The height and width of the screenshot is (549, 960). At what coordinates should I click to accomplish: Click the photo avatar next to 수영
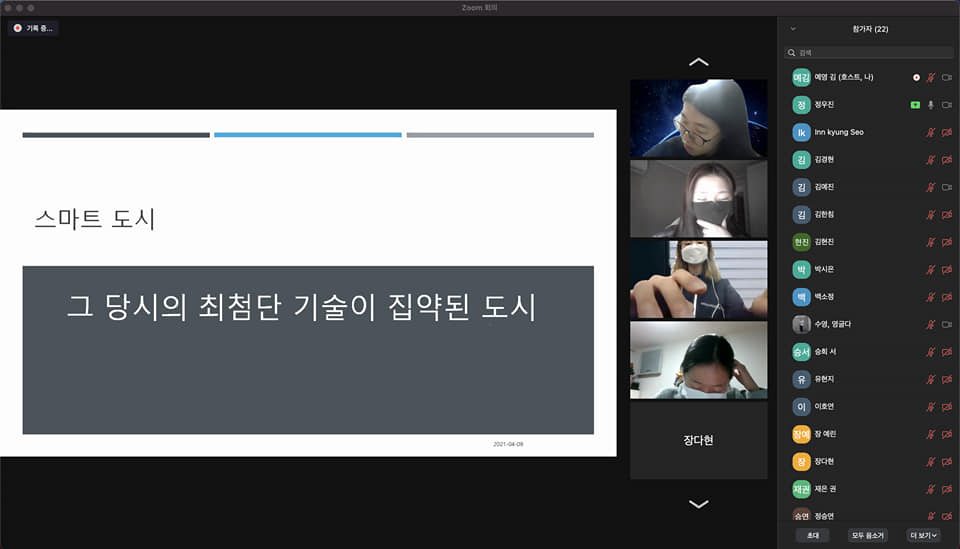tap(801, 324)
